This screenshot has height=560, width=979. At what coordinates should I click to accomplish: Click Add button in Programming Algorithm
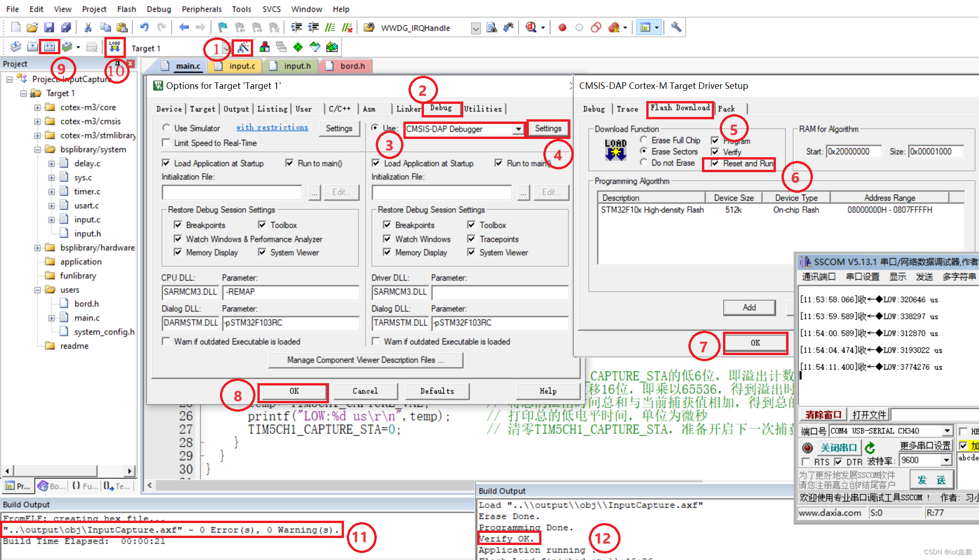click(749, 307)
